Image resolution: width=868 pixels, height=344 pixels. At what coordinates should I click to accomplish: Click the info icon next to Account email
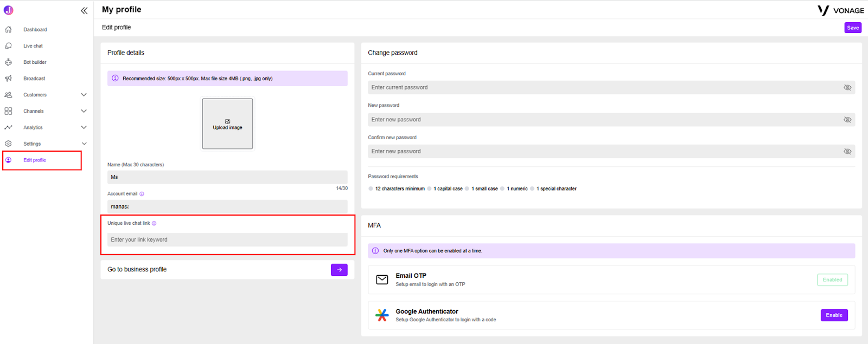click(142, 194)
